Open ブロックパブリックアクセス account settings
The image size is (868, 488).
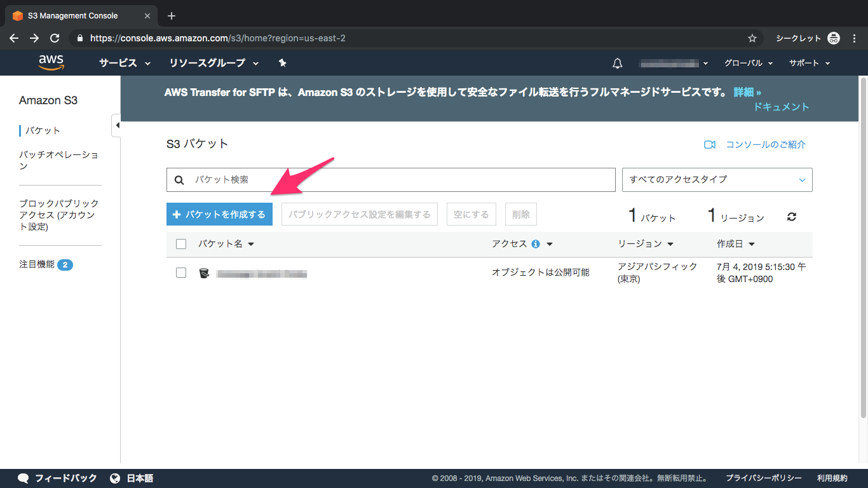point(58,215)
